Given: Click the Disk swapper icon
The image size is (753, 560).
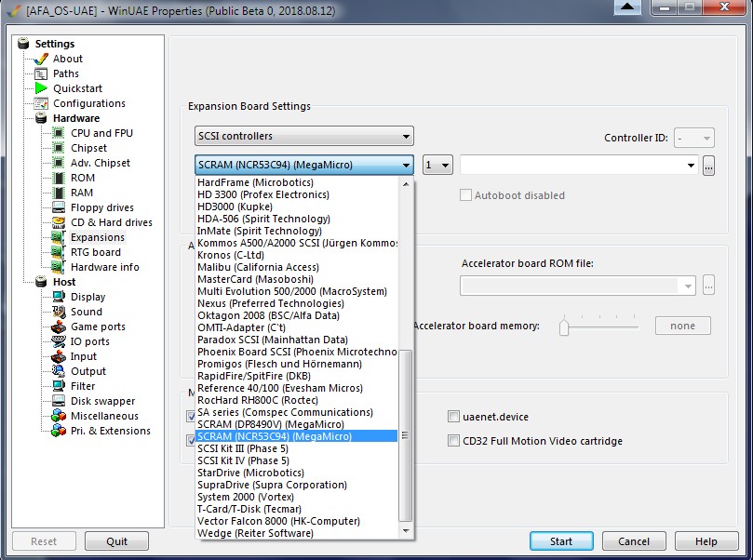Looking at the screenshot, I should click(58, 401).
